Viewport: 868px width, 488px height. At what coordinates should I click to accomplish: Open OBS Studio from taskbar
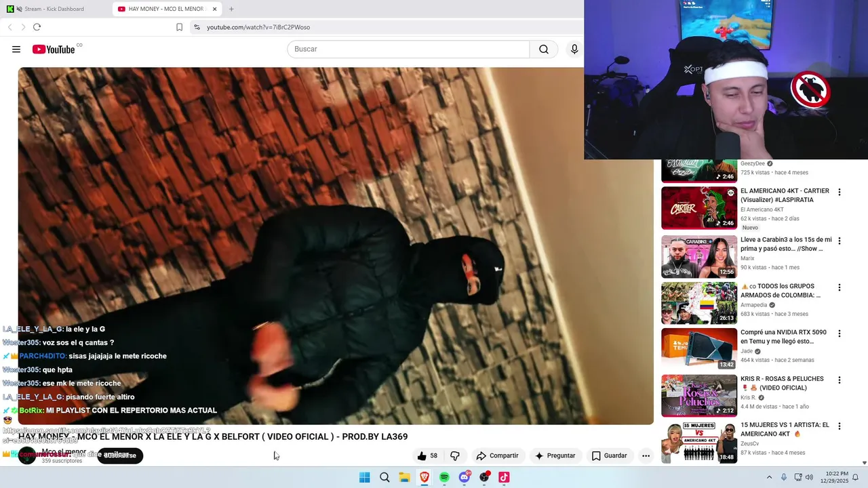[x=484, y=477]
